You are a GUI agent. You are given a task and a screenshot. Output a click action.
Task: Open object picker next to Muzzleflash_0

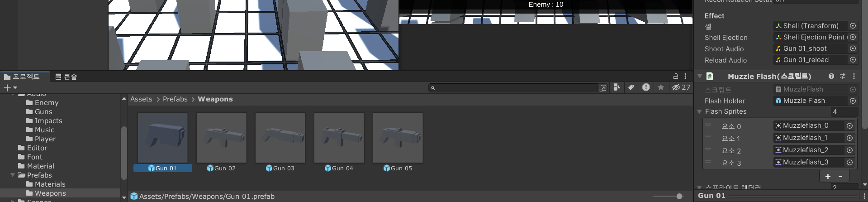[x=849, y=125]
